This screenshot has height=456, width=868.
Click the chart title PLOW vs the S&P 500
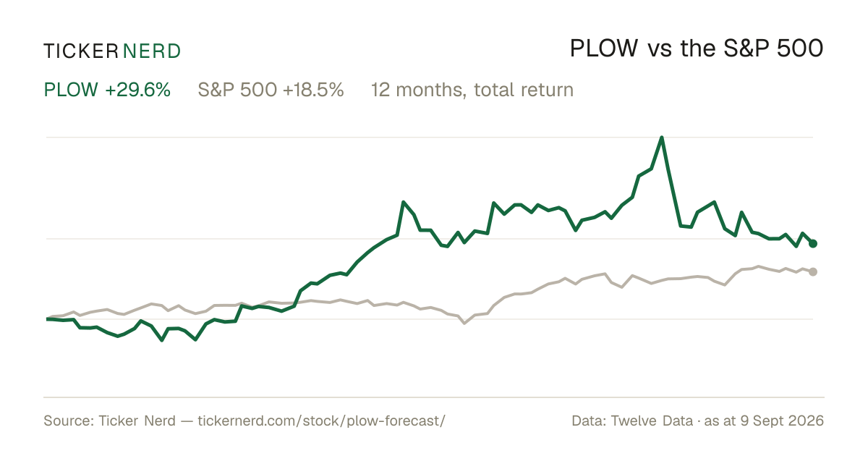click(x=697, y=49)
